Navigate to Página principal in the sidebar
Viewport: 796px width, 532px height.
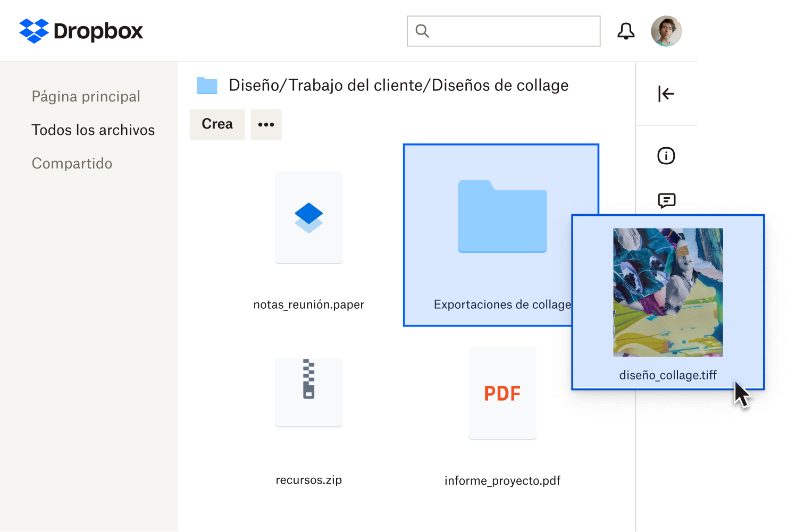[86, 96]
